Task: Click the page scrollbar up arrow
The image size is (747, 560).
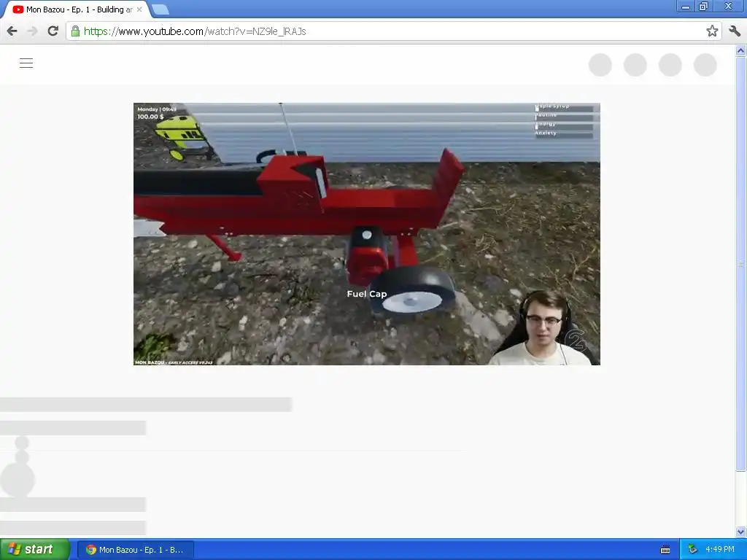Action: (x=741, y=50)
